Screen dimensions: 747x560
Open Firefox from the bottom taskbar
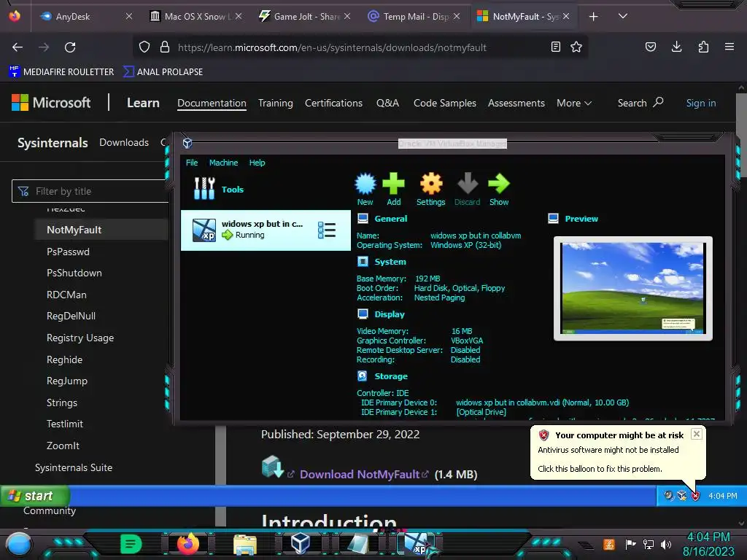187,543
